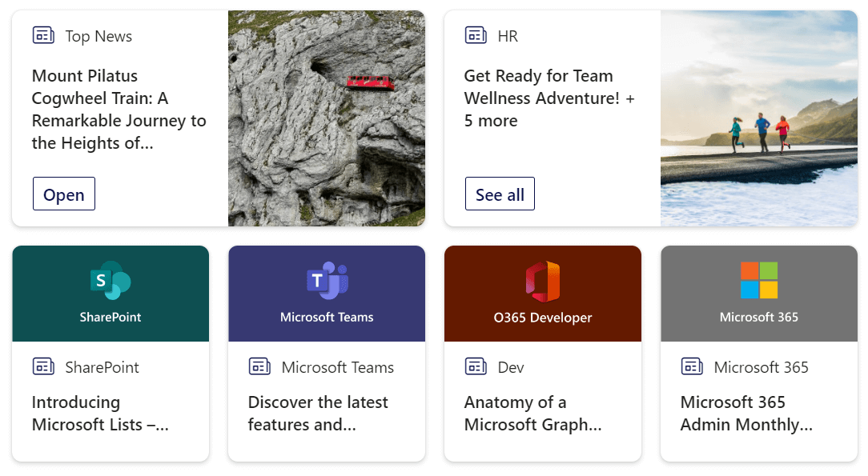Click news icon beside Microsoft 365 label

692,366
